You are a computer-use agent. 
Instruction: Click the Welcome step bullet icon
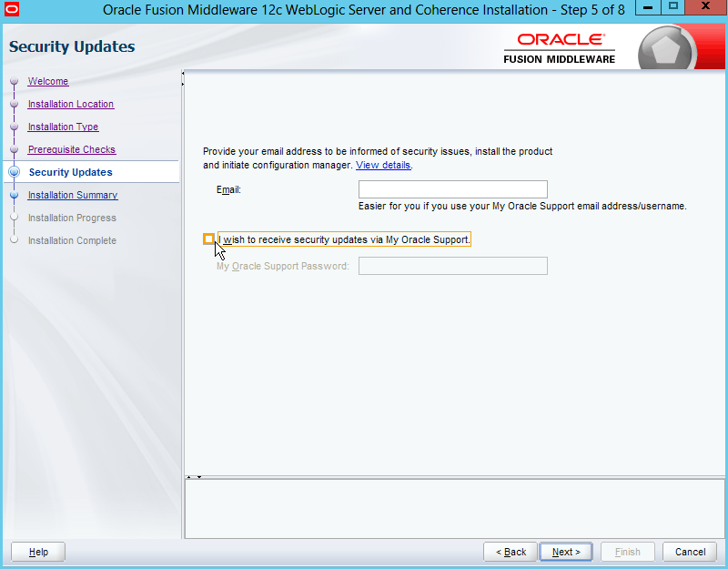click(x=14, y=82)
